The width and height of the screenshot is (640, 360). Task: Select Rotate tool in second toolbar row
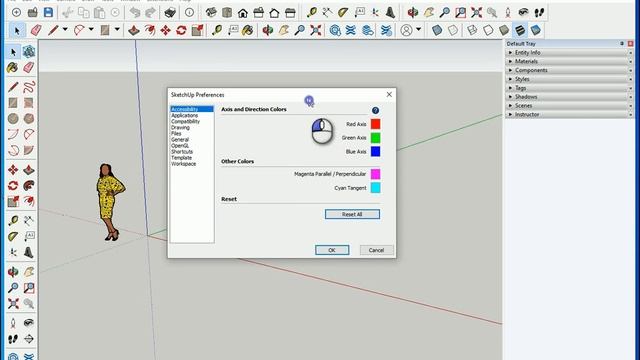[x=181, y=30]
